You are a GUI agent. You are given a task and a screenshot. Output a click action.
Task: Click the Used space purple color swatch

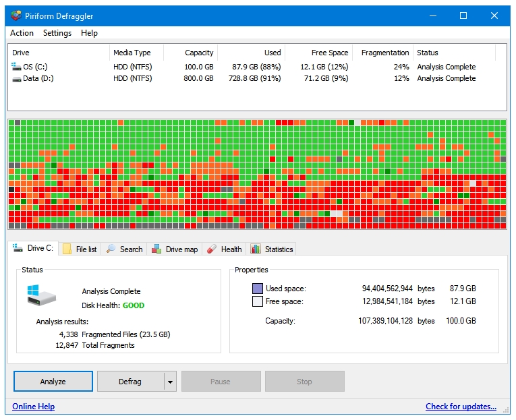coord(258,289)
